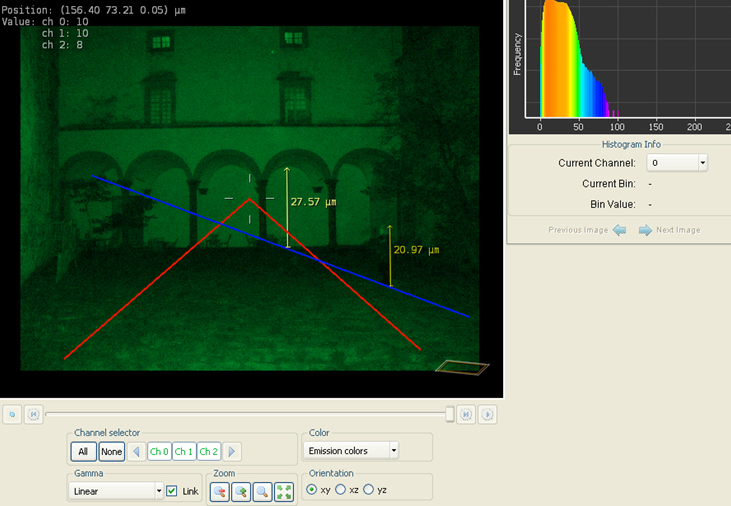The height and width of the screenshot is (506, 731).
Task: Click the All channels button
Action: point(84,452)
